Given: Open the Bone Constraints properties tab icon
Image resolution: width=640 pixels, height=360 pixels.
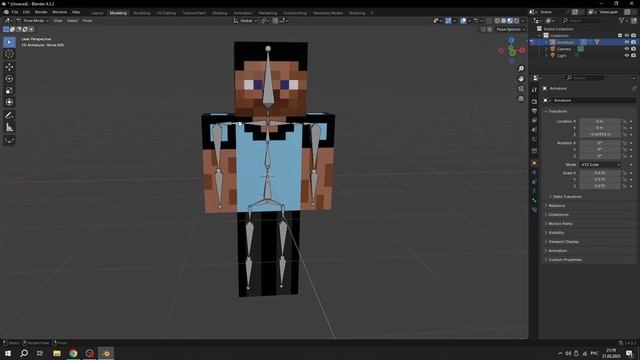Looking at the screenshot, I should pyautogui.click(x=534, y=209).
